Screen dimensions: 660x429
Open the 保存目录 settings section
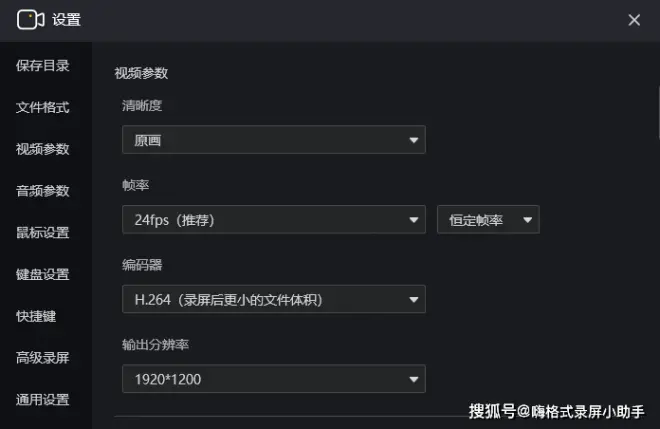[43, 66]
